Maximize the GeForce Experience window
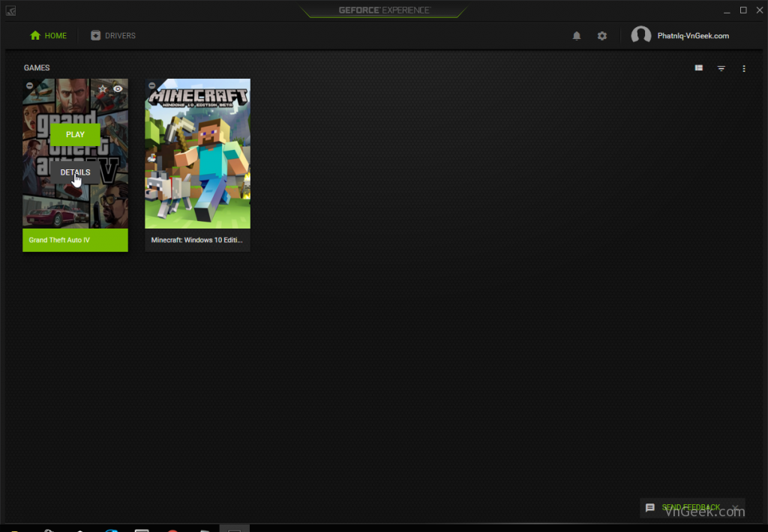This screenshot has width=768, height=532. 743,10
